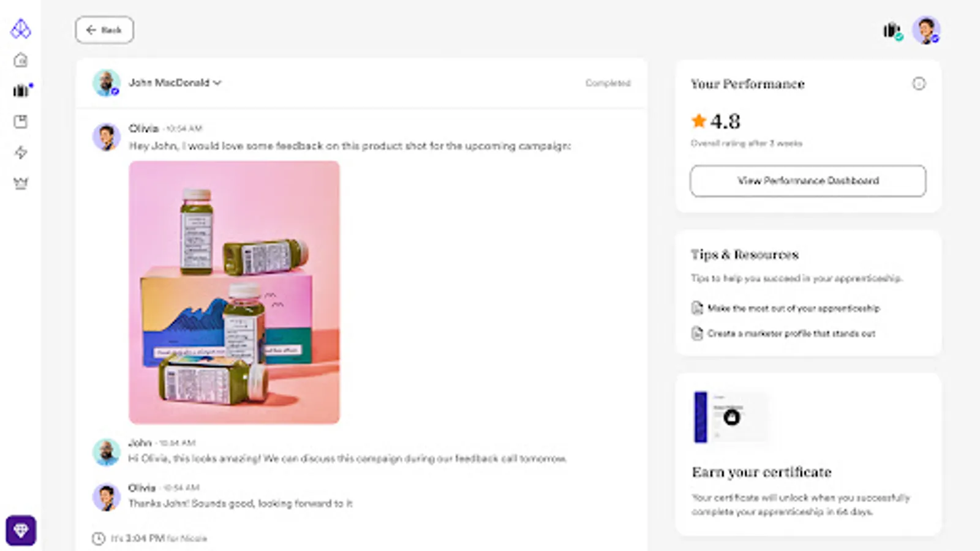Click the Completed status label
Screen dimensions: 980x551
point(608,83)
